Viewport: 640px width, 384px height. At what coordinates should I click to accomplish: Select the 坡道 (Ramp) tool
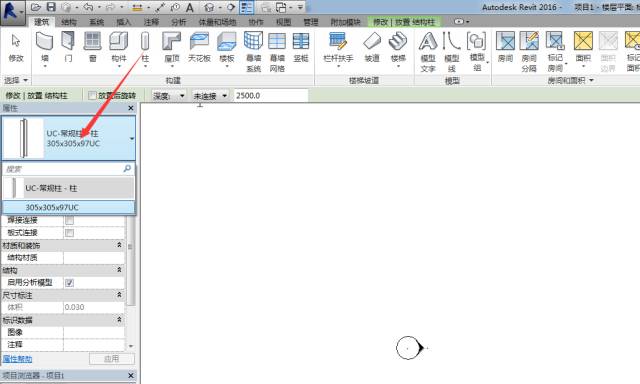point(372,48)
